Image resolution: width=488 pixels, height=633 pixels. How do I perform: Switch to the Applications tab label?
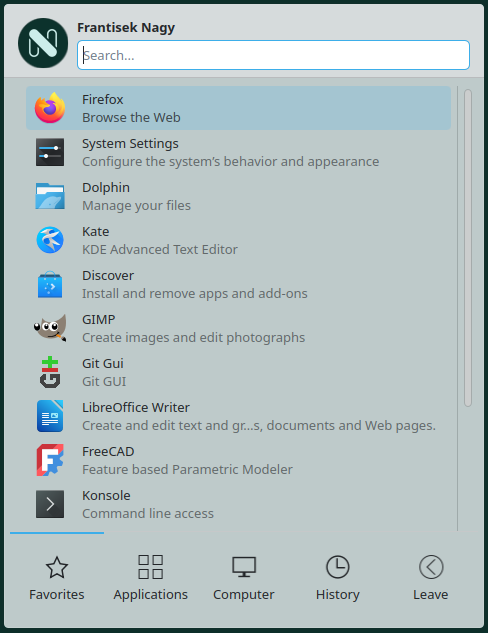pyautogui.click(x=150, y=595)
